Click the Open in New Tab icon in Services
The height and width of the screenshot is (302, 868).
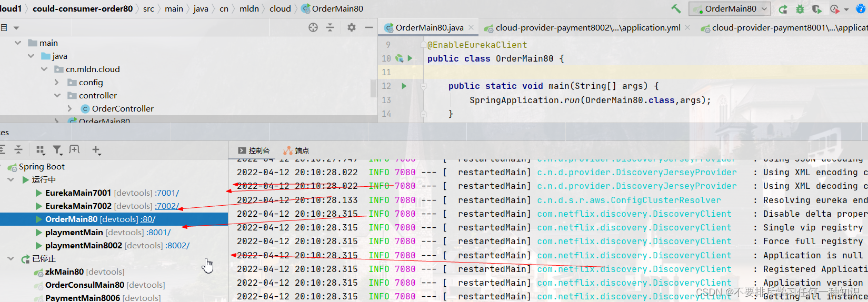[74, 150]
